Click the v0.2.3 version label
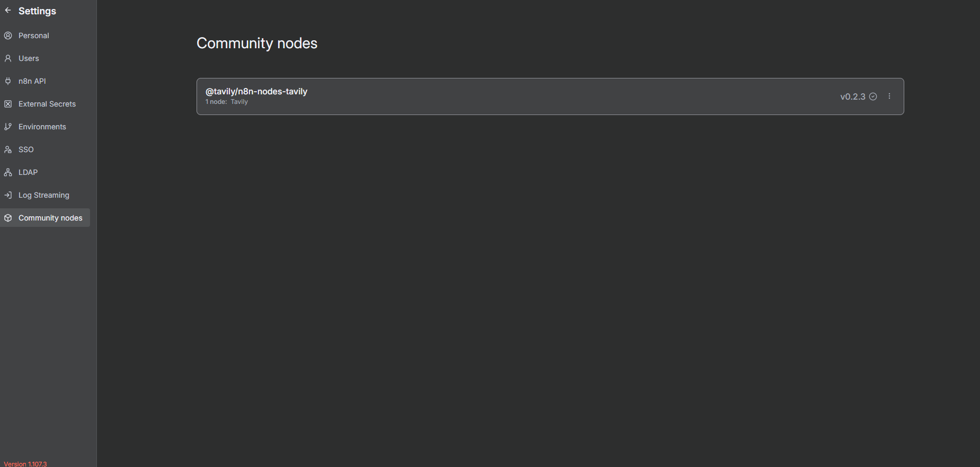Viewport: 980px width, 467px height. point(853,96)
